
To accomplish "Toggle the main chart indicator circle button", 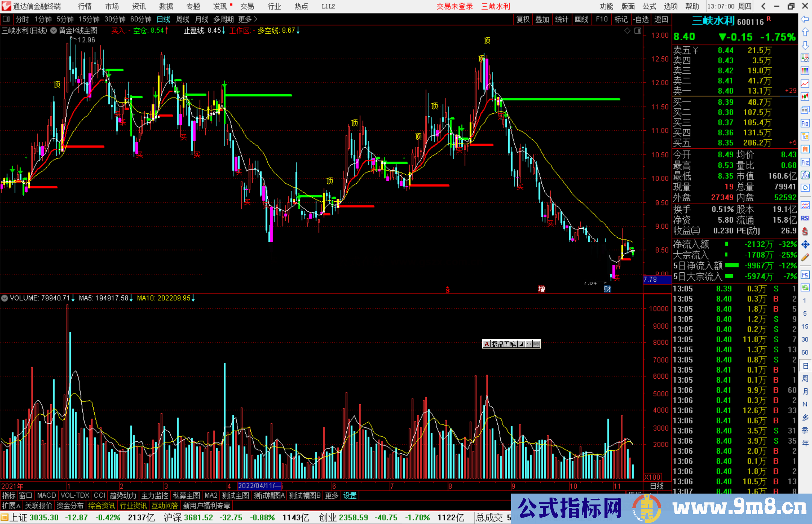I will [x=54, y=30].
